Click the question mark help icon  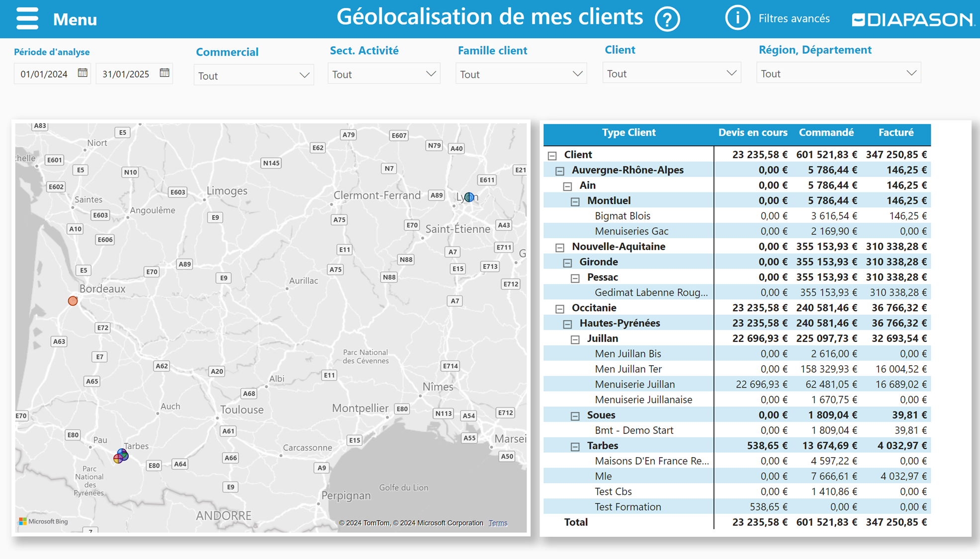(667, 19)
